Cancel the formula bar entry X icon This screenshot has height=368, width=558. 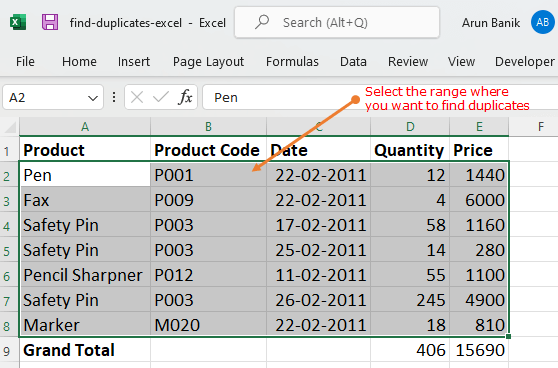coord(137,97)
